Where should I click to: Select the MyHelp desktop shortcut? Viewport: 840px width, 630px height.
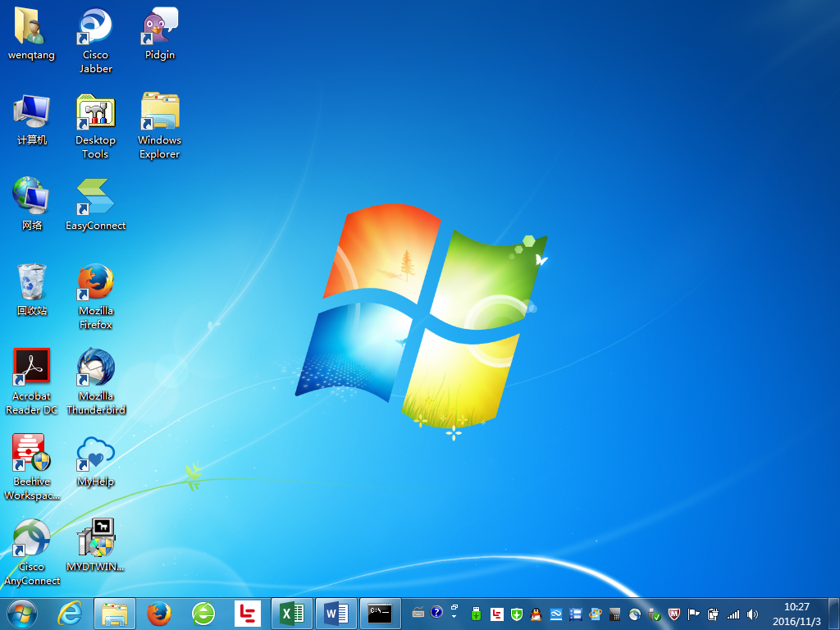(95, 461)
